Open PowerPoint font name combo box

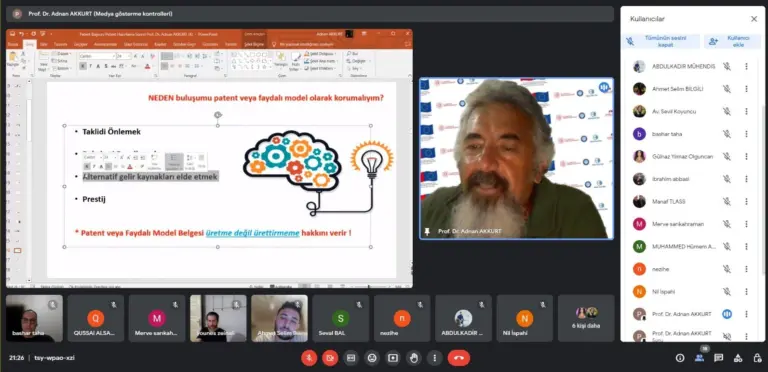(x=97, y=56)
